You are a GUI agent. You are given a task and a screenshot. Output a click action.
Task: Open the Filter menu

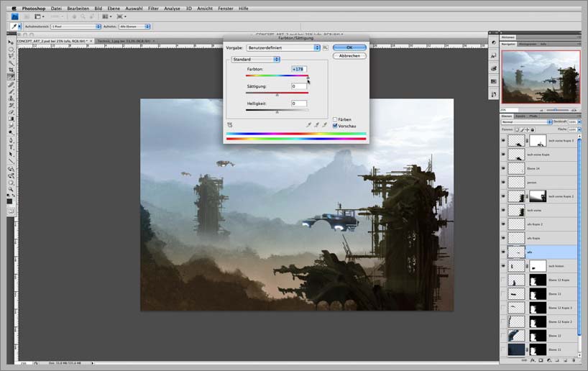[x=153, y=8]
